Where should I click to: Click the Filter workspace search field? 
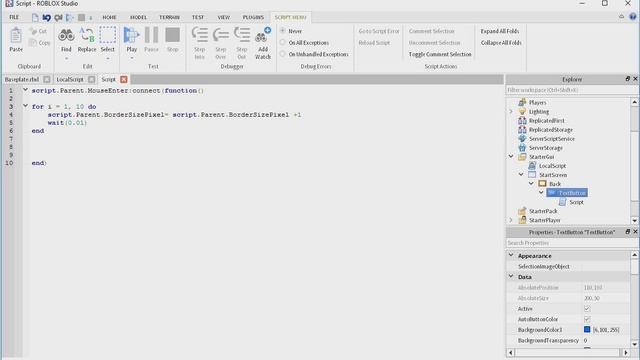pyautogui.click(x=571, y=90)
